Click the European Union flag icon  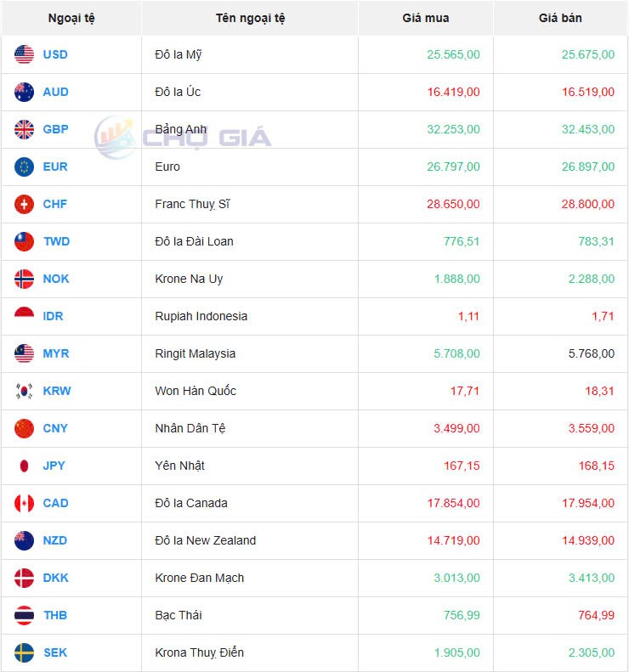coord(24,167)
